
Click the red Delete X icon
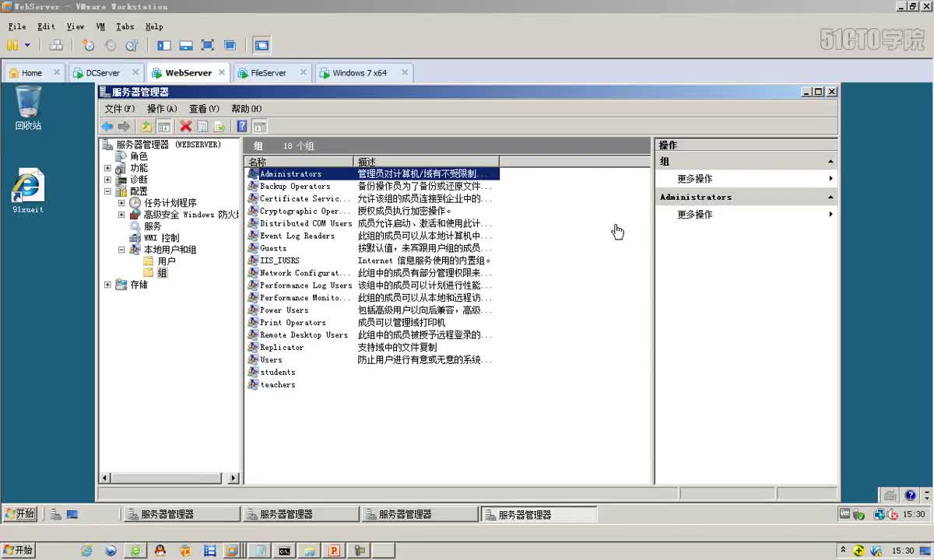pyautogui.click(x=186, y=126)
